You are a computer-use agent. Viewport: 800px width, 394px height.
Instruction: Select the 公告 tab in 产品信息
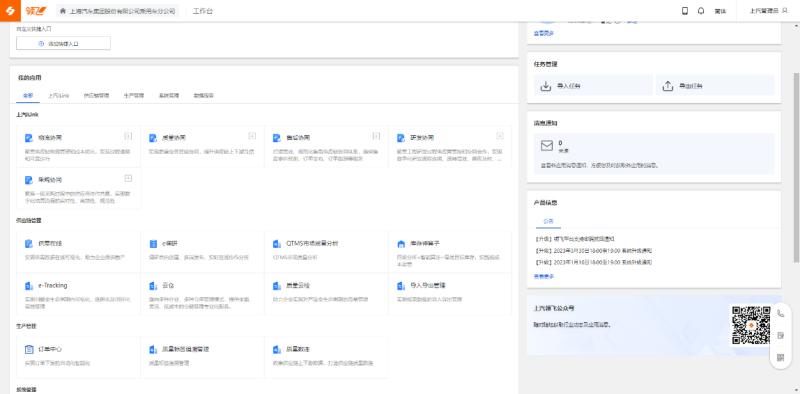[548, 221]
